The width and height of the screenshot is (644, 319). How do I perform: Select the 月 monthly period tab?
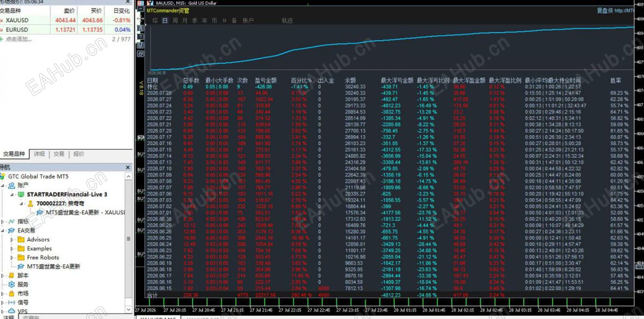coord(185,20)
